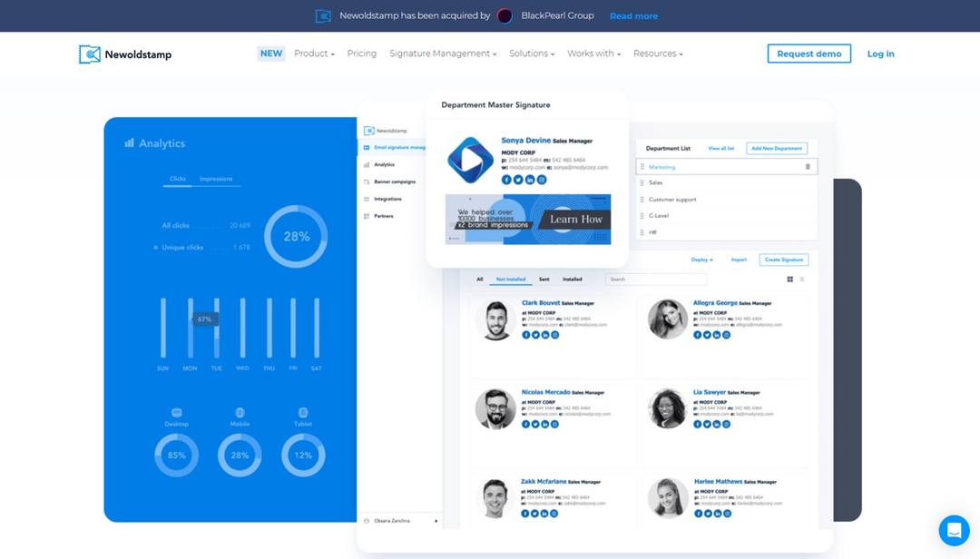Select the Mobile device icon
This screenshot has height=559, width=980.
point(240,413)
